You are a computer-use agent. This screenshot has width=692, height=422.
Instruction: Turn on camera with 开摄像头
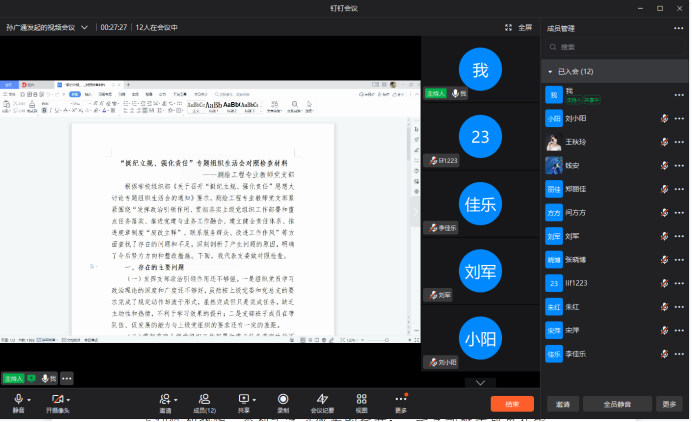(58, 402)
